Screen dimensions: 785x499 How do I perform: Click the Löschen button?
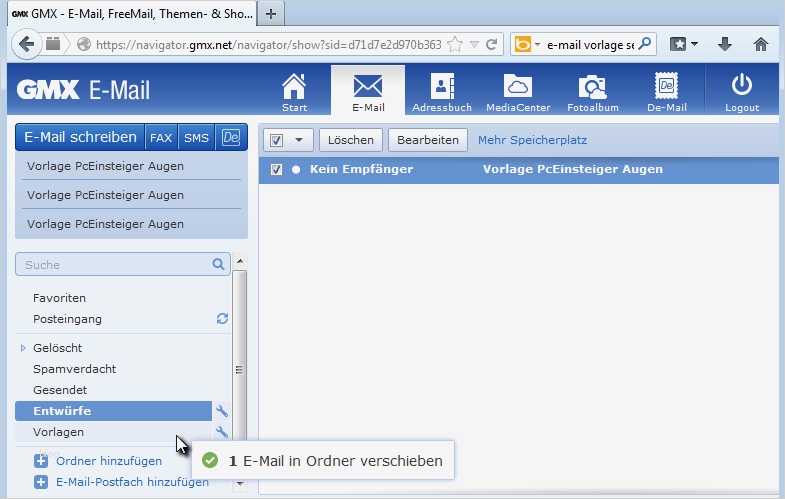[x=350, y=140]
